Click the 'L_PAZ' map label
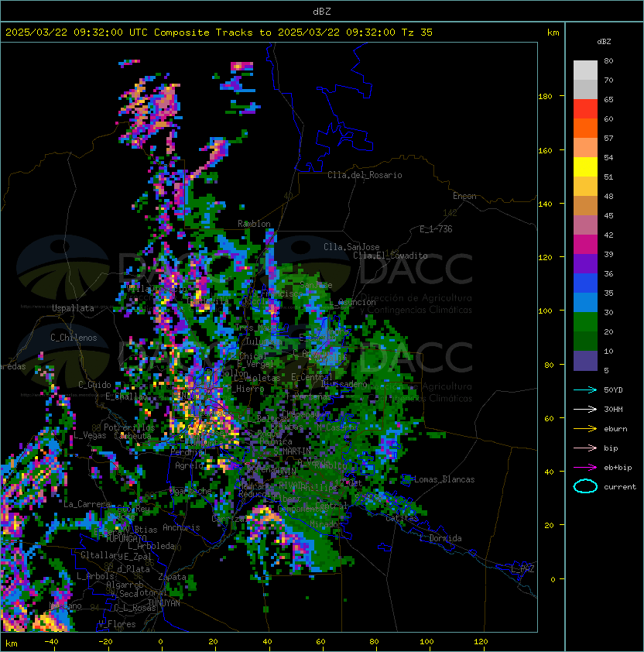644x652 pixels. click(522, 569)
